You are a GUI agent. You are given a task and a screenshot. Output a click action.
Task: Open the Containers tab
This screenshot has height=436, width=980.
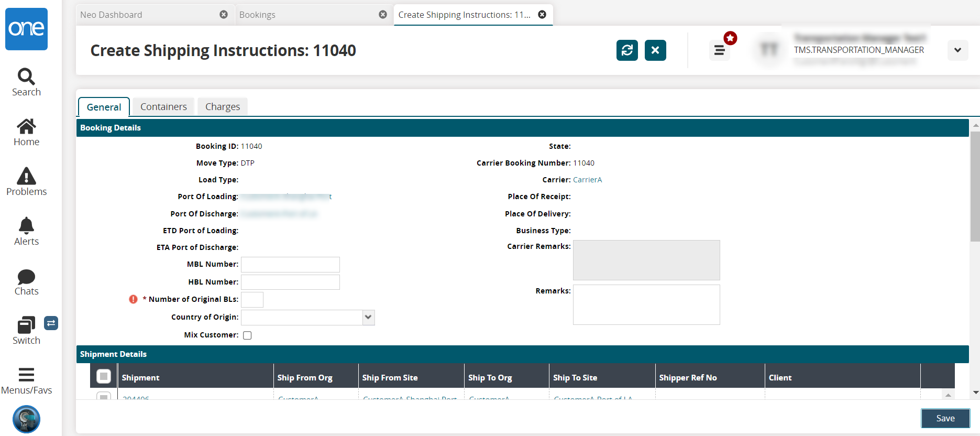pyautogui.click(x=163, y=107)
